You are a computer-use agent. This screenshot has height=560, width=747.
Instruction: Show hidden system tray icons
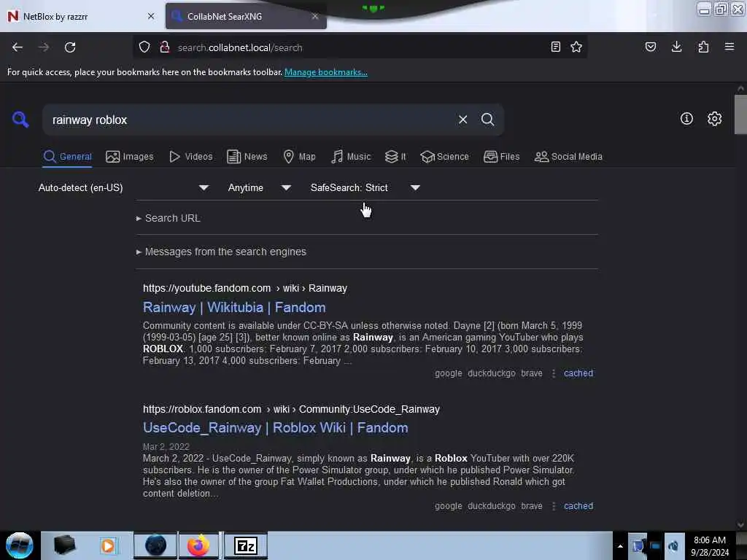click(620, 546)
